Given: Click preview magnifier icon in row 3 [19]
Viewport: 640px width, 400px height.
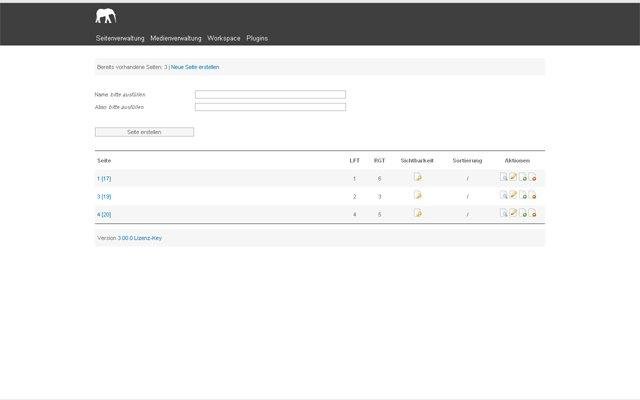Looking at the screenshot, I should tap(504, 195).
